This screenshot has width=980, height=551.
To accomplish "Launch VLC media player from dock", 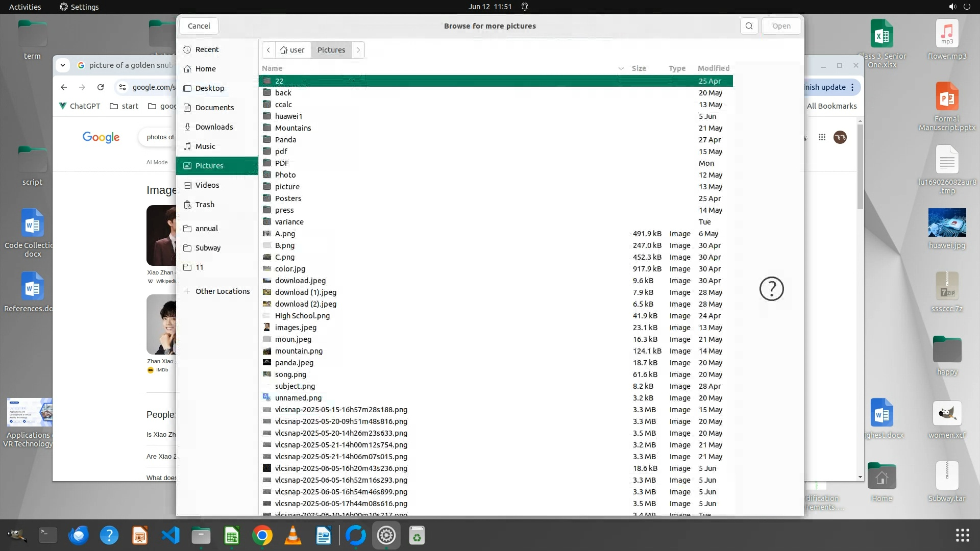I will (292, 536).
